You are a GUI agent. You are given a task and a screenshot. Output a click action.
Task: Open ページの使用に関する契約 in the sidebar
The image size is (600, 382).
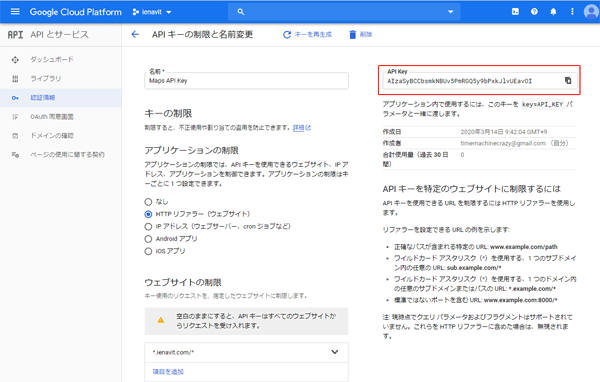61,155
